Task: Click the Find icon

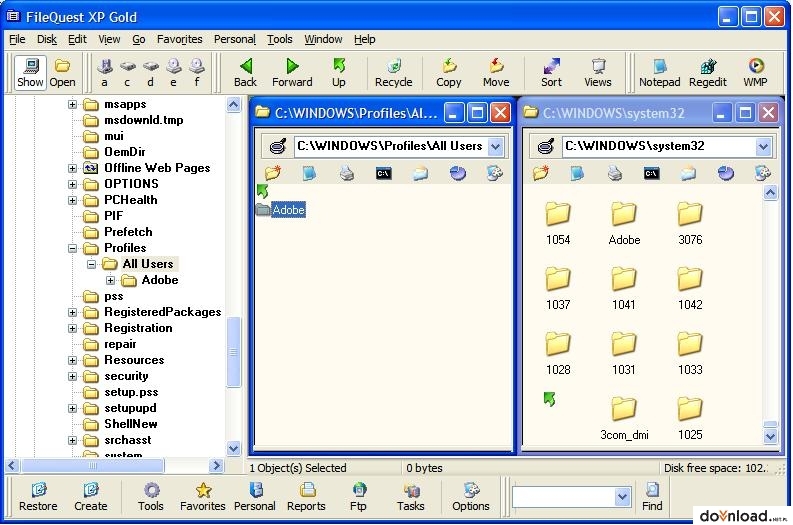Action: pos(652,497)
